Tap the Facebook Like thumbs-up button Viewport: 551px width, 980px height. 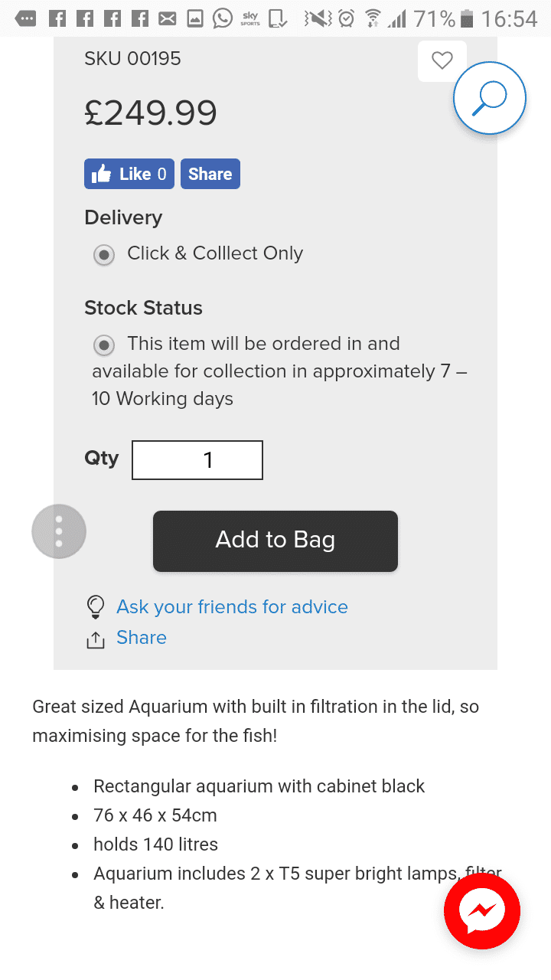(x=129, y=174)
